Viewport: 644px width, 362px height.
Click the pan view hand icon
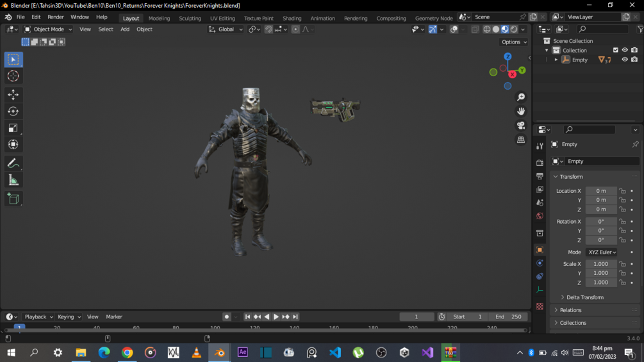coord(521,111)
